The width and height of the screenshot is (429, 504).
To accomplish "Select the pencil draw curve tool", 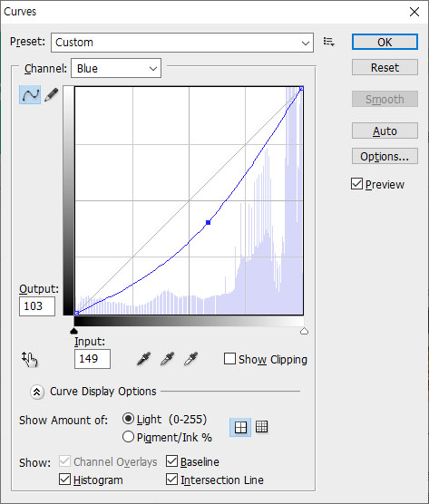I will pyautogui.click(x=52, y=95).
